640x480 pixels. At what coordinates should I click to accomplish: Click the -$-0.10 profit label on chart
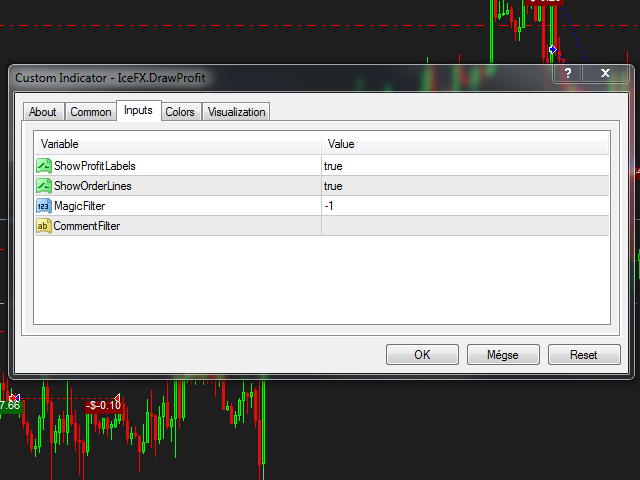click(103, 406)
